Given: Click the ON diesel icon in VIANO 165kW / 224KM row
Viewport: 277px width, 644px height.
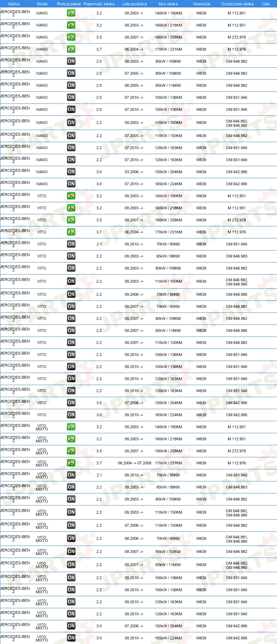Looking at the screenshot, I should click(x=71, y=184).
